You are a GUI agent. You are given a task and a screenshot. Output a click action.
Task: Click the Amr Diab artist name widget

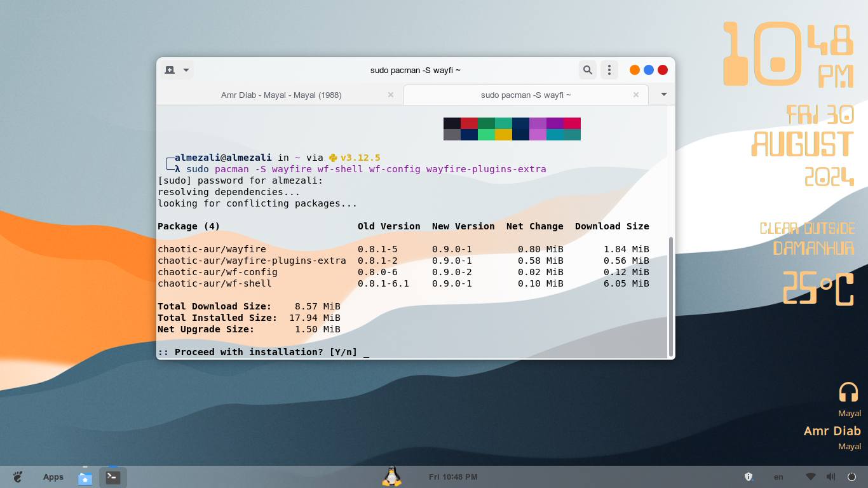pyautogui.click(x=832, y=431)
